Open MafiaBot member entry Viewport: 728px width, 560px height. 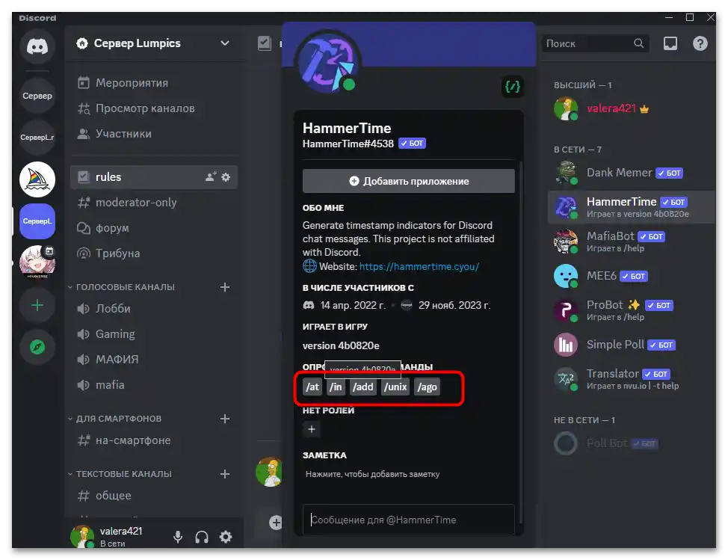(x=632, y=241)
